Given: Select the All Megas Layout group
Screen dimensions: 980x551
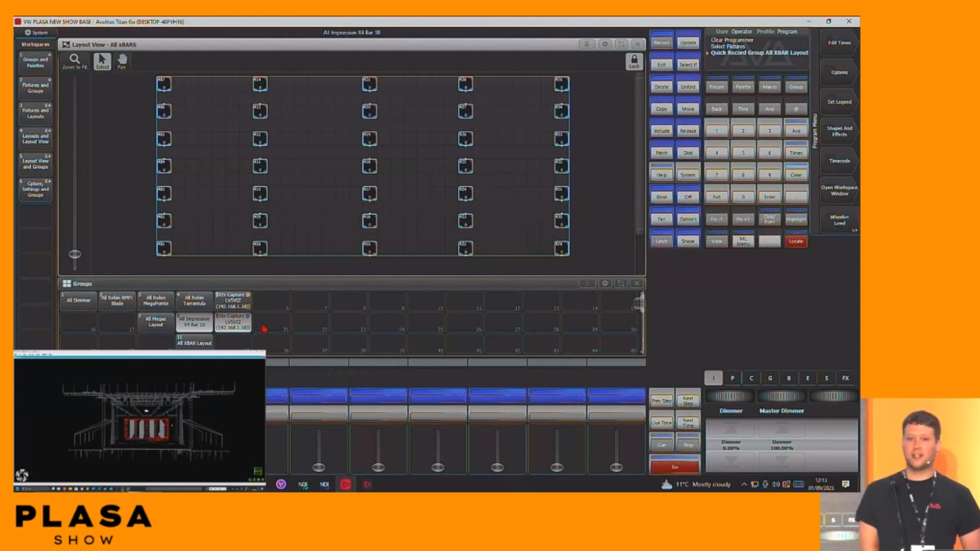Looking at the screenshot, I should (155, 322).
